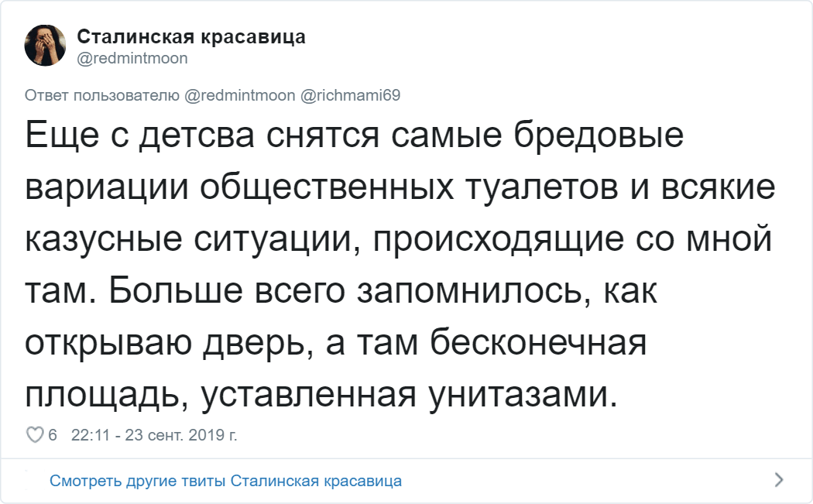Click the word Больше in the tweet
The height and width of the screenshot is (504, 813).
175,290
